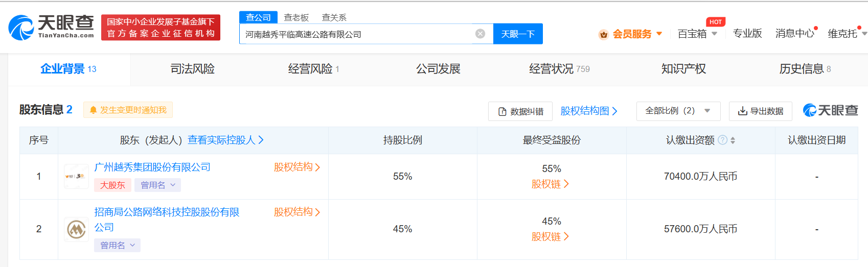Image resolution: width=868 pixels, height=267 pixels.
Task: Expand 曾用名 for 广州越秀集团
Action: pos(157,185)
